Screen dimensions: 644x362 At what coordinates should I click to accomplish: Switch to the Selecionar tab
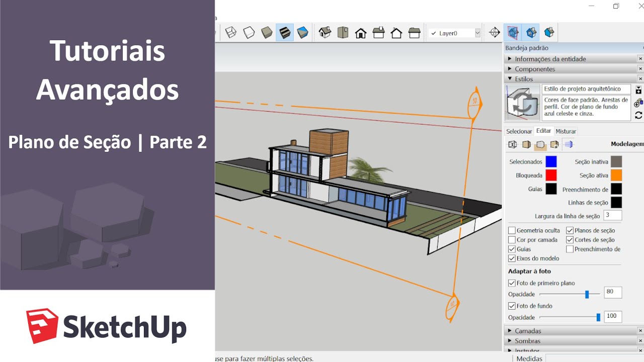(x=519, y=131)
